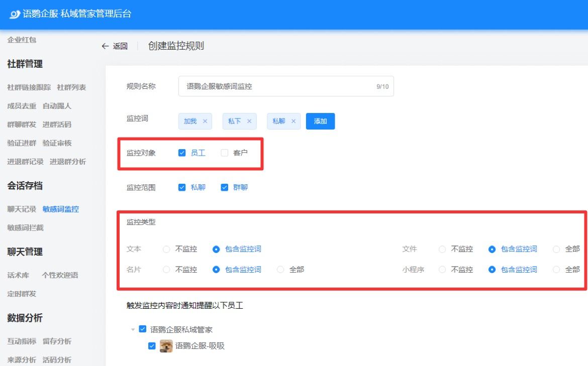The height and width of the screenshot is (366, 588).
Task: Uncheck 群聊 in monitoring scope
Action: [x=225, y=188]
